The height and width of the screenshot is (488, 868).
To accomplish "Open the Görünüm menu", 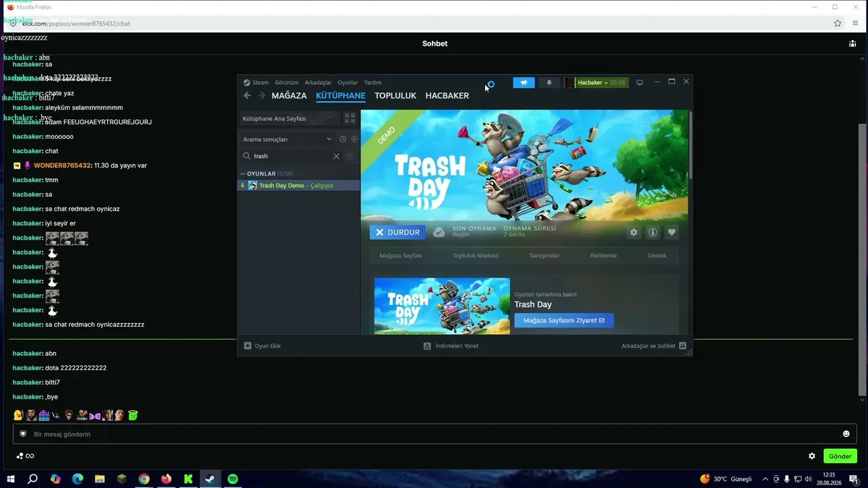I will coord(287,83).
